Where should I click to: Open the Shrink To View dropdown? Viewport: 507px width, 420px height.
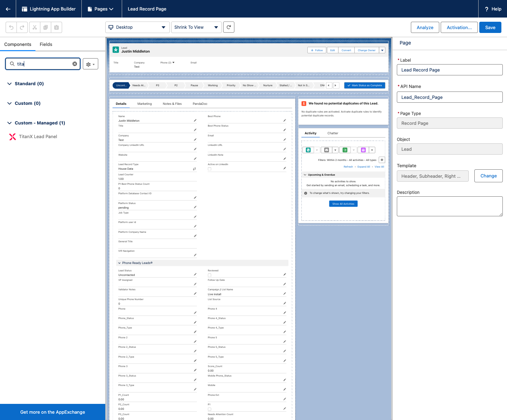[x=196, y=27]
